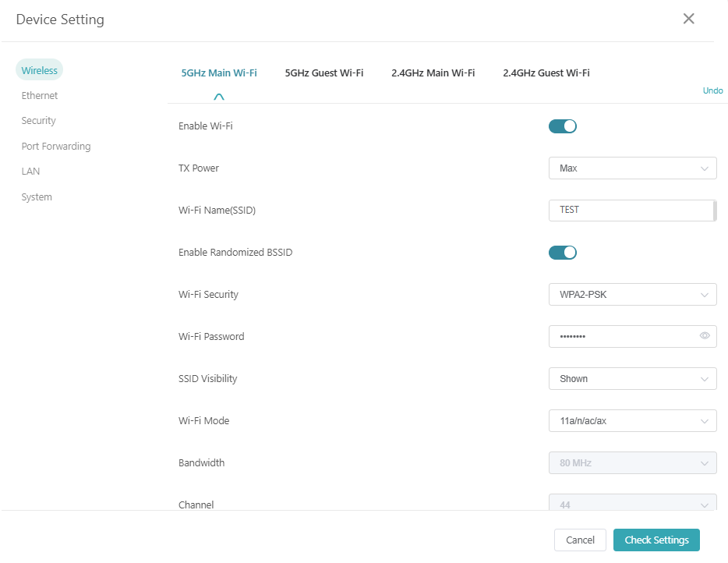Open the Wi-Fi Mode dropdown

coord(632,420)
